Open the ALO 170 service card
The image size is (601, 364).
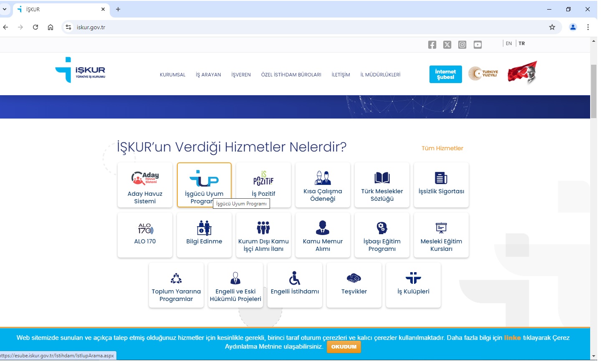click(145, 235)
